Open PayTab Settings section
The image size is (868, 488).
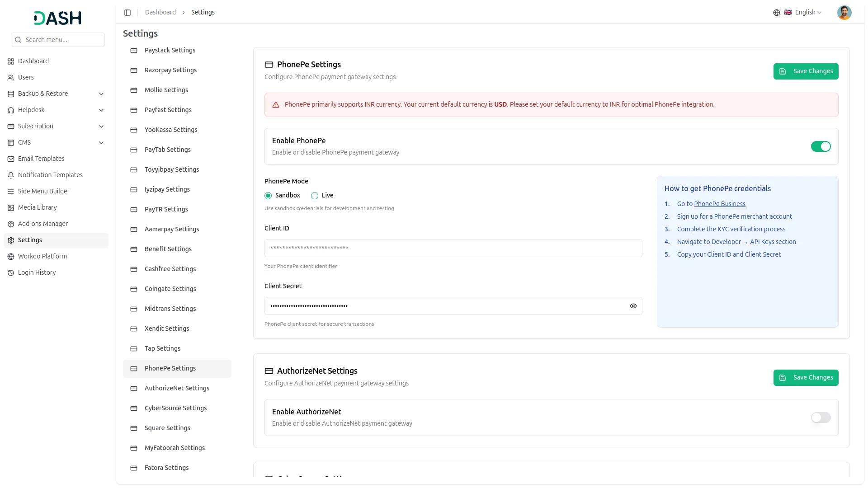click(x=177, y=150)
